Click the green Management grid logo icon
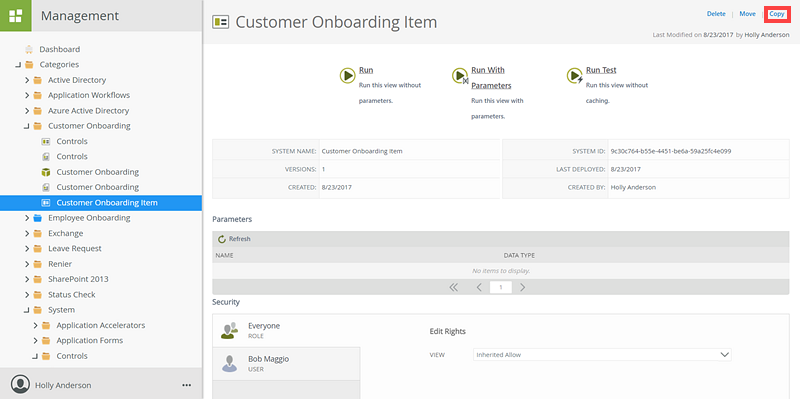The width and height of the screenshot is (800, 399). pyautogui.click(x=16, y=16)
